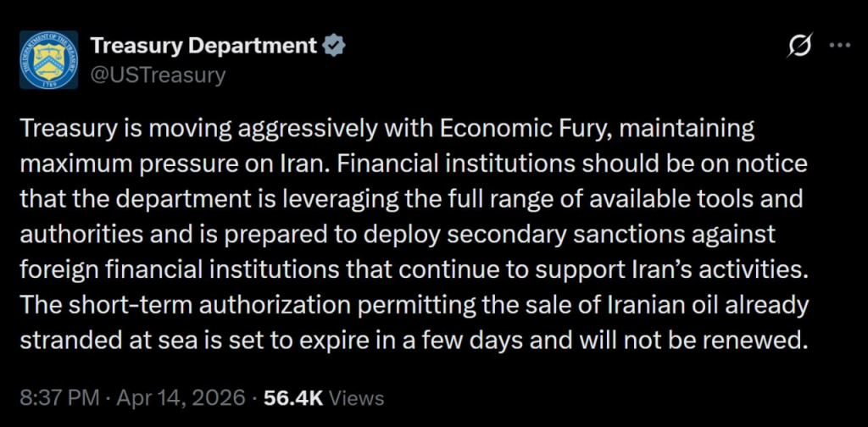Open the Grok icon on the tweet
Screen dimensions: 868x427
click(798, 46)
